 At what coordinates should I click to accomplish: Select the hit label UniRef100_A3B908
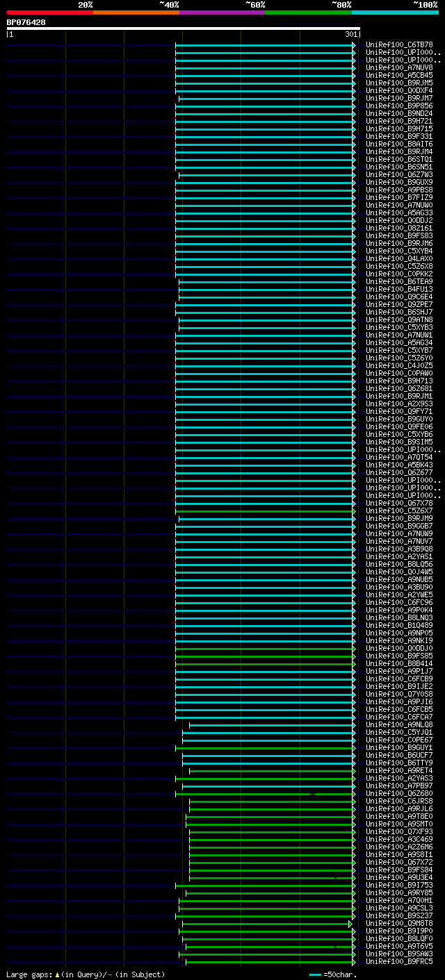point(399,549)
